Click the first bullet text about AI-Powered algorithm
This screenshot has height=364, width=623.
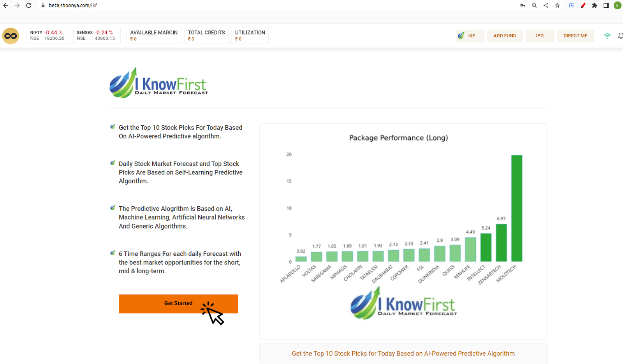(180, 132)
